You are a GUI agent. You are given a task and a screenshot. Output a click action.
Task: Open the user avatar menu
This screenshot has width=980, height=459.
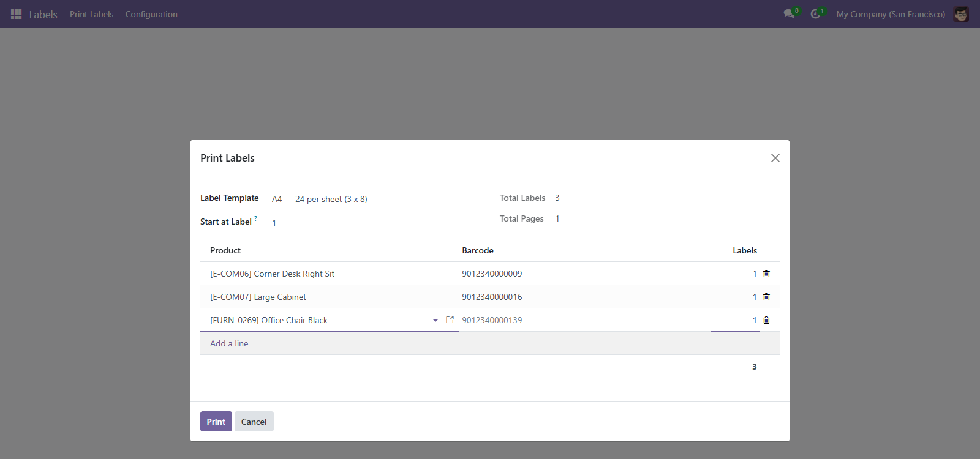pos(961,14)
